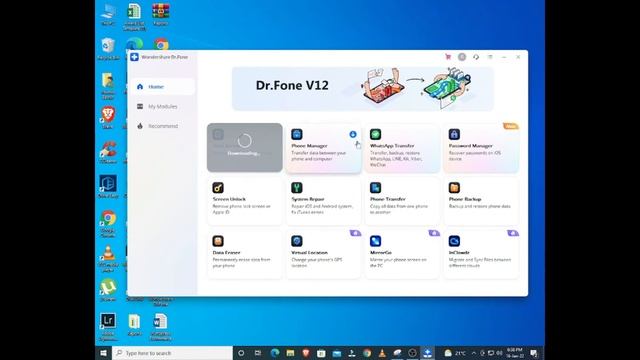Click the InClowdz title text
The height and width of the screenshot is (360, 640).
459,253
